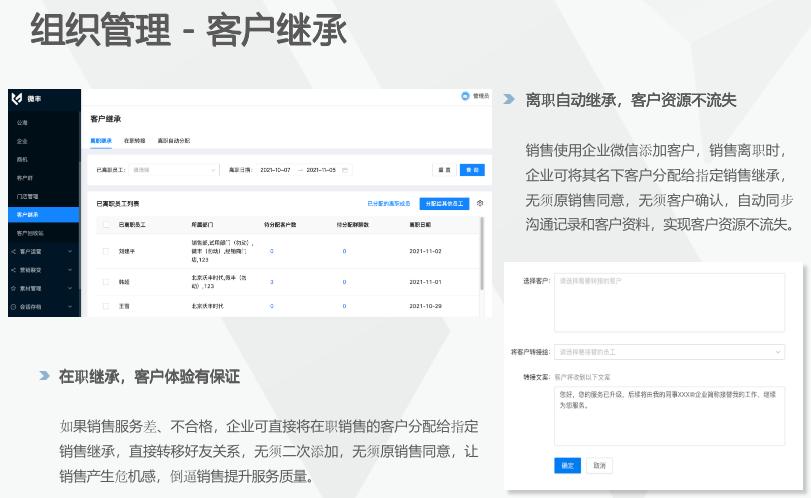Viewport: 811px width, 498px height.
Task: Open the 管理员 avatar icon at top right
Action: (x=465, y=96)
